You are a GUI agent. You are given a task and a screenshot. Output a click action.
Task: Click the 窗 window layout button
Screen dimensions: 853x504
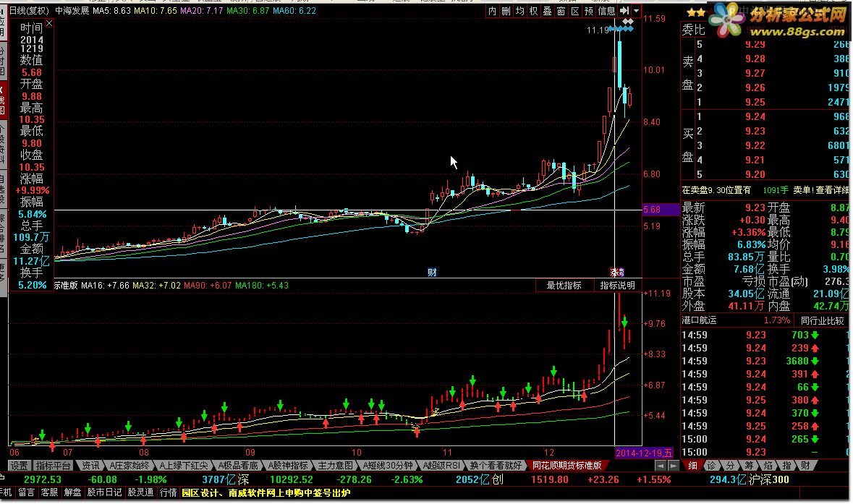coord(561,11)
